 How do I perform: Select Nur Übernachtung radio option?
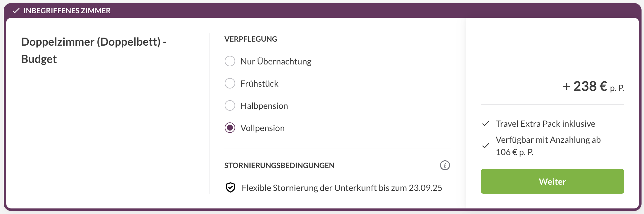[230, 61]
